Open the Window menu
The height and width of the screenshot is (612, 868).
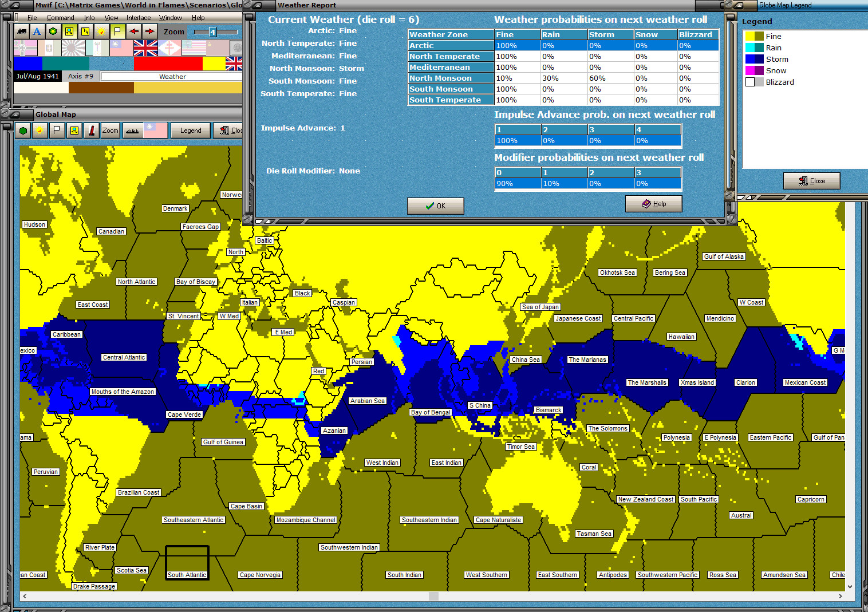tap(170, 18)
